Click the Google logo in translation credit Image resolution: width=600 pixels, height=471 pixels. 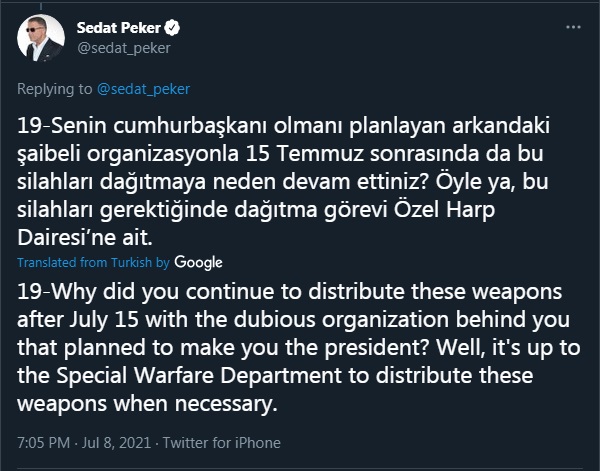click(x=198, y=262)
